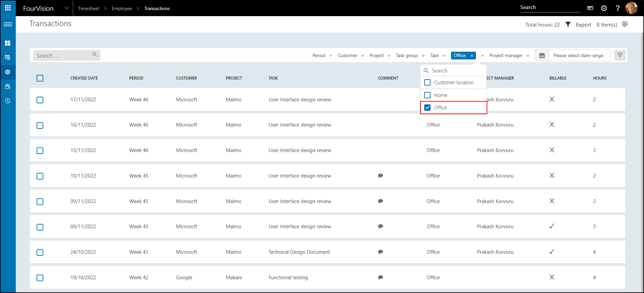Open the dashboard tiles sidebar icon
The width and height of the screenshot is (644, 293).
(8, 43)
